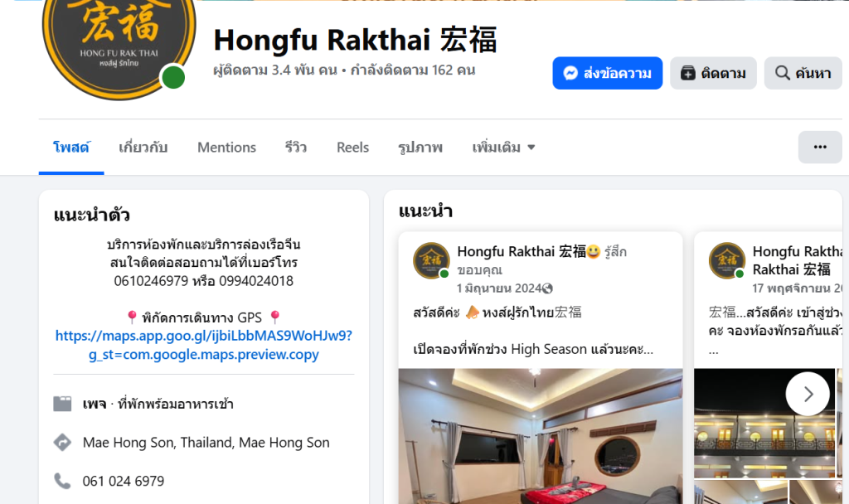This screenshot has width=849, height=504.
Task: Open the รีวิว reviews tab
Action: pos(296,148)
